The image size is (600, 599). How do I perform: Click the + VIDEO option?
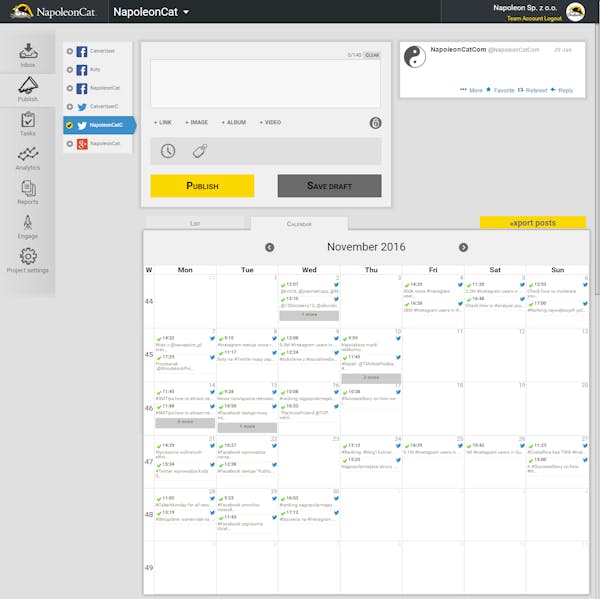pos(270,122)
